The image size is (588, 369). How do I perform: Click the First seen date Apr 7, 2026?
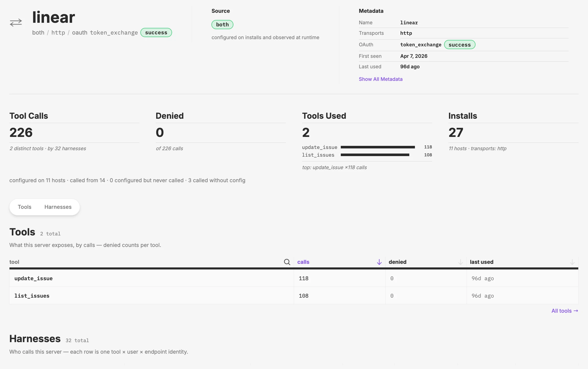(x=414, y=56)
